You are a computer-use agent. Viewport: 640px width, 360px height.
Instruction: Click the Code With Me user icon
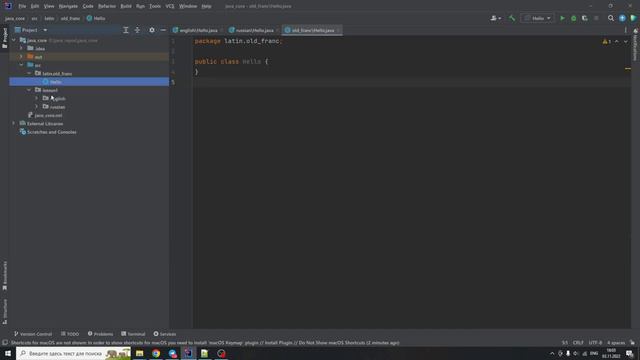tap(496, 18)
